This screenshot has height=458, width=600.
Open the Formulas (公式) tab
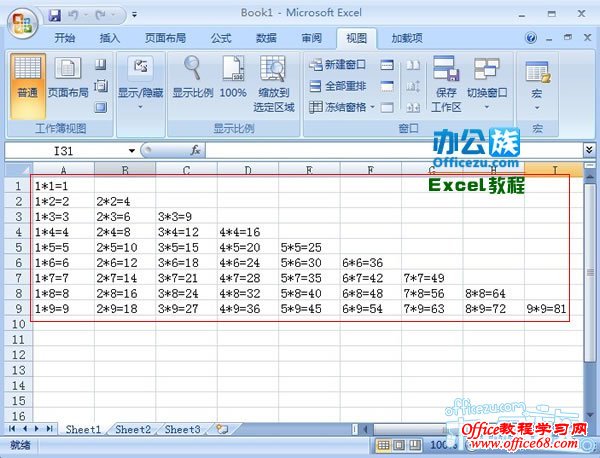(221, 38)
